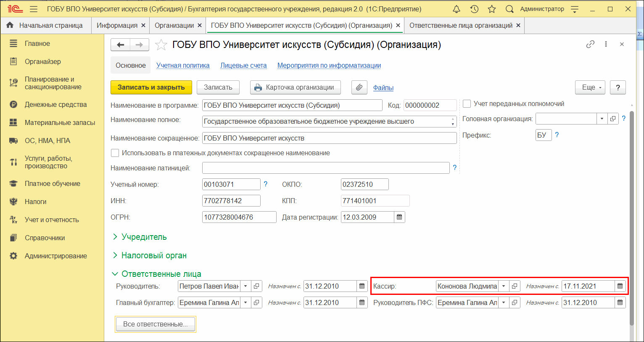The height and width of the screenshot is (342, 644).
Task: Click Наименование латиницей input field
Action: pyautogui.click(x=326, y=168)
